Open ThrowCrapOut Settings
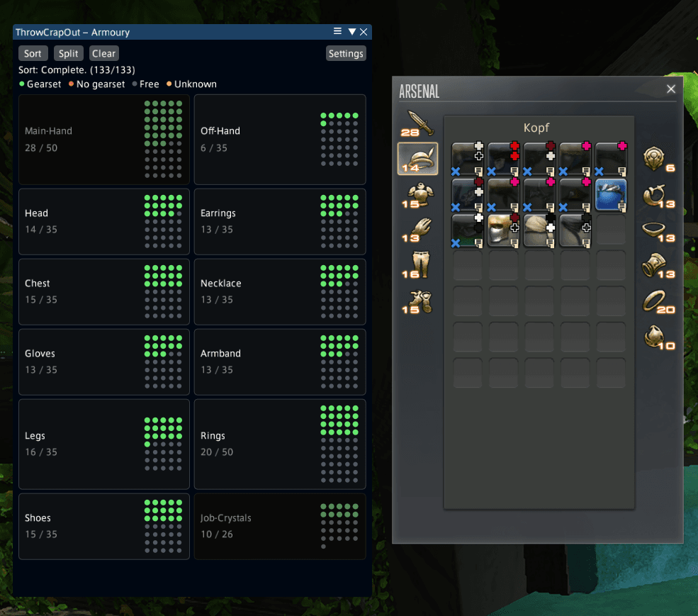Image resolution: width=698 pixels, height=616 pixels. 346,53
